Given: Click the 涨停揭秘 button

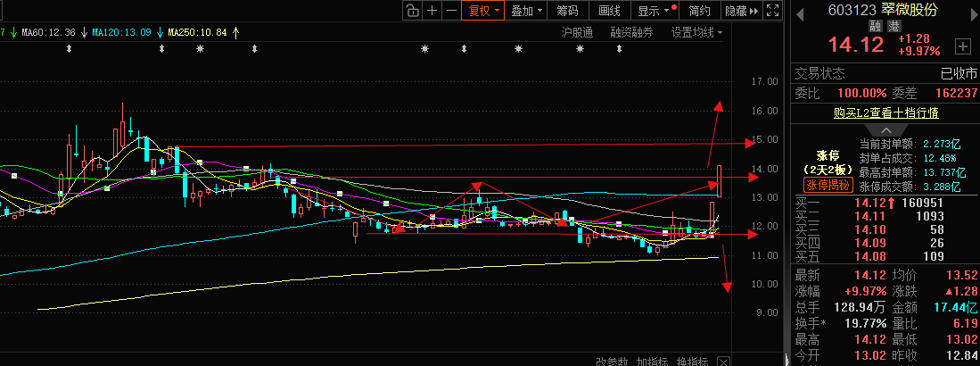Looking at the screenshot, I should [827, 184].
